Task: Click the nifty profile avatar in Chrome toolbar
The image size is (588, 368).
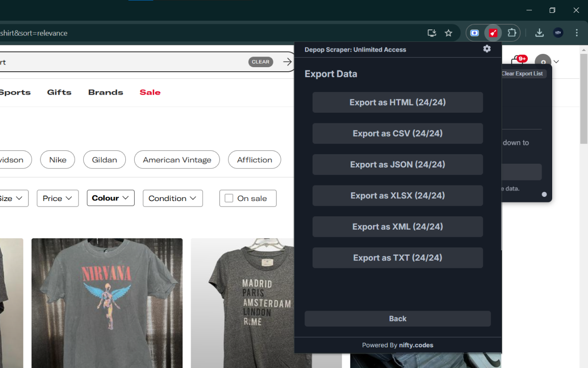Action: coord(558,33)
